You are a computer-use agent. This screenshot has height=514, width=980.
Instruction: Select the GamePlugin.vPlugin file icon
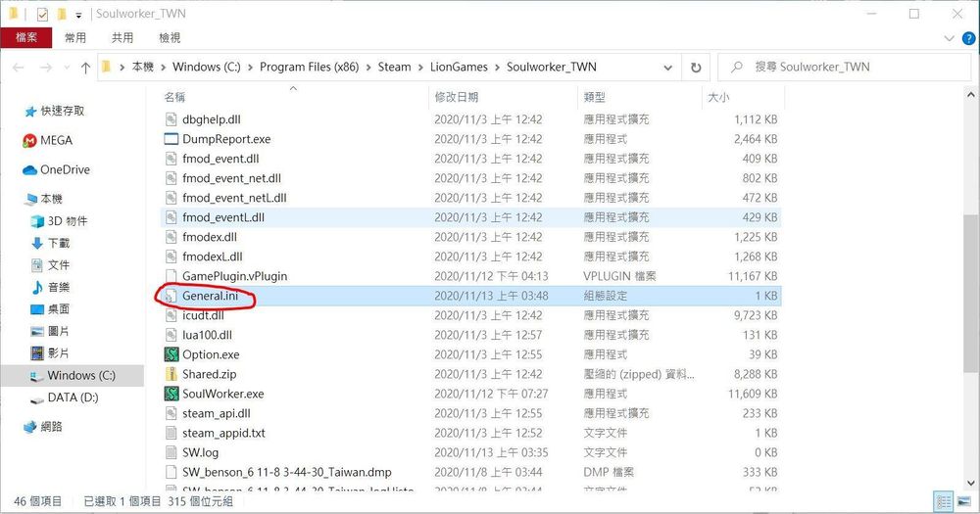(x=171, y=276)
